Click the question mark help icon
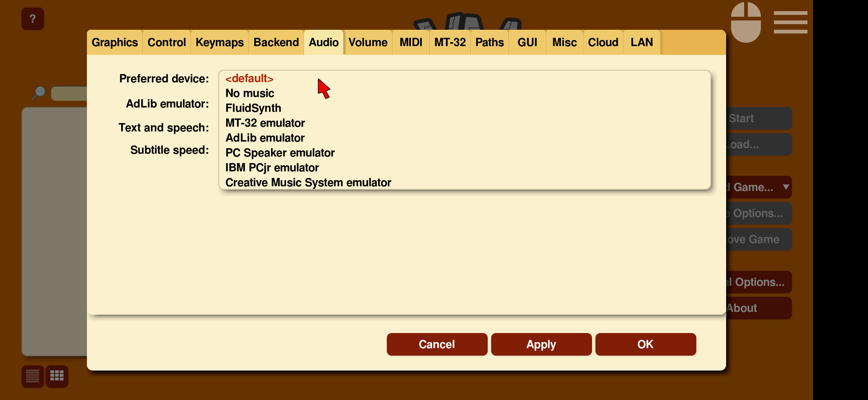This screenshot has height=400, width=868. point(33,19)
